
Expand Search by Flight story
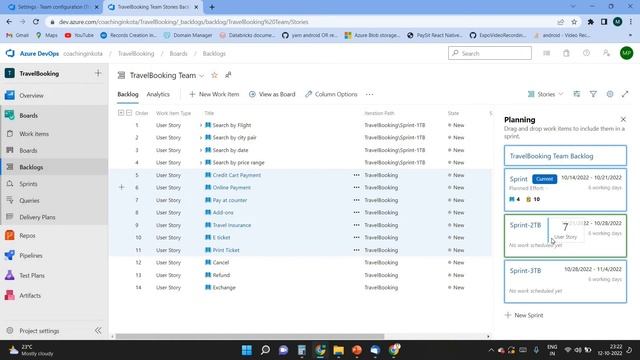(x=200, y=125)
